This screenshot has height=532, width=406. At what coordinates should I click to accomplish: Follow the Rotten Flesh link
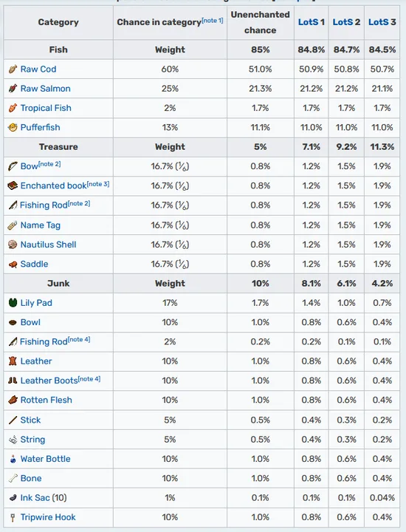click(46, 400)
